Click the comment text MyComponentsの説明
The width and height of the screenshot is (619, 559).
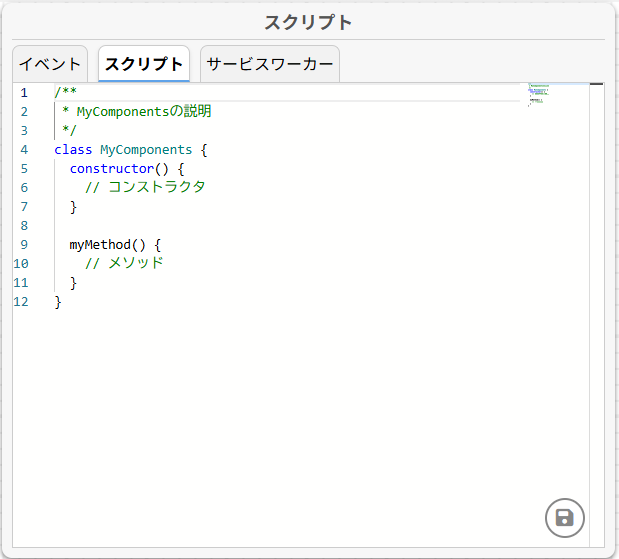pyautogui.click(x=144, y=111)
